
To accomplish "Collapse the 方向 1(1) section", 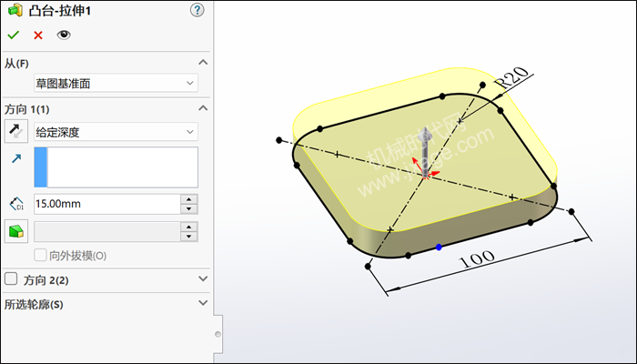I will [x=202, y=108].
